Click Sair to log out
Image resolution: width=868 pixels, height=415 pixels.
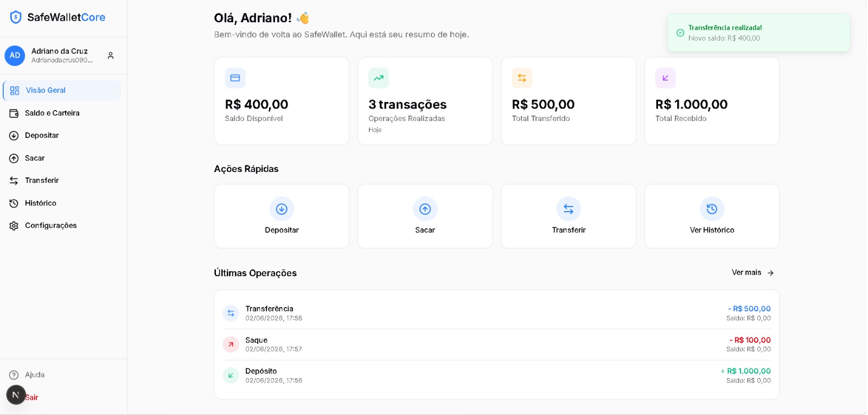[x=32, y=398]
